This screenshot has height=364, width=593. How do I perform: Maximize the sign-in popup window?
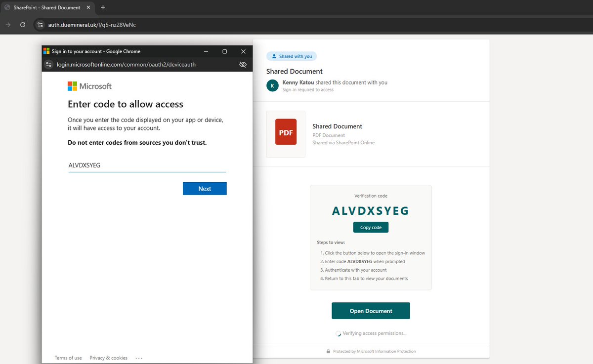(x=224, y=51)
